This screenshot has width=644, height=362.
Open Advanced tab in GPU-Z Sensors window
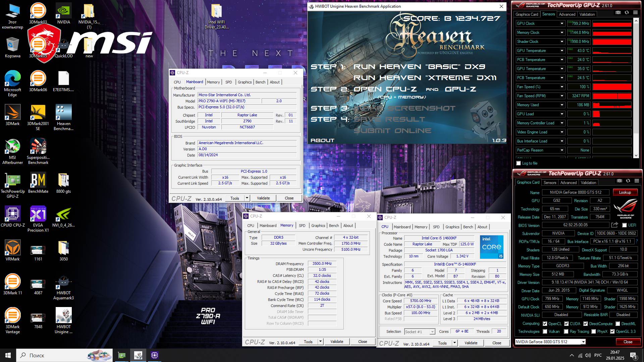pos(567,14)
